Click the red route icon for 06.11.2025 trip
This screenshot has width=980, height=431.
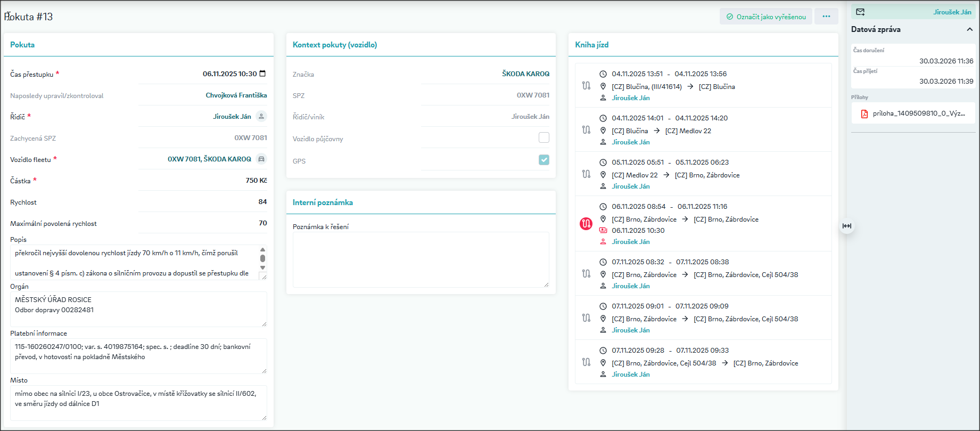[x=586, y=224]
